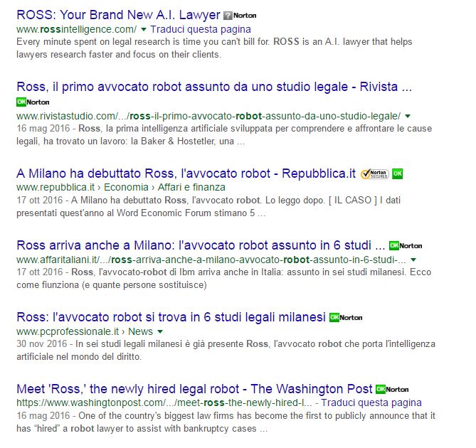
Task: Click snippet 'l'avvocato-robot di Ibm arriva anche in Italia'
Action: click(x=223, y=279)
